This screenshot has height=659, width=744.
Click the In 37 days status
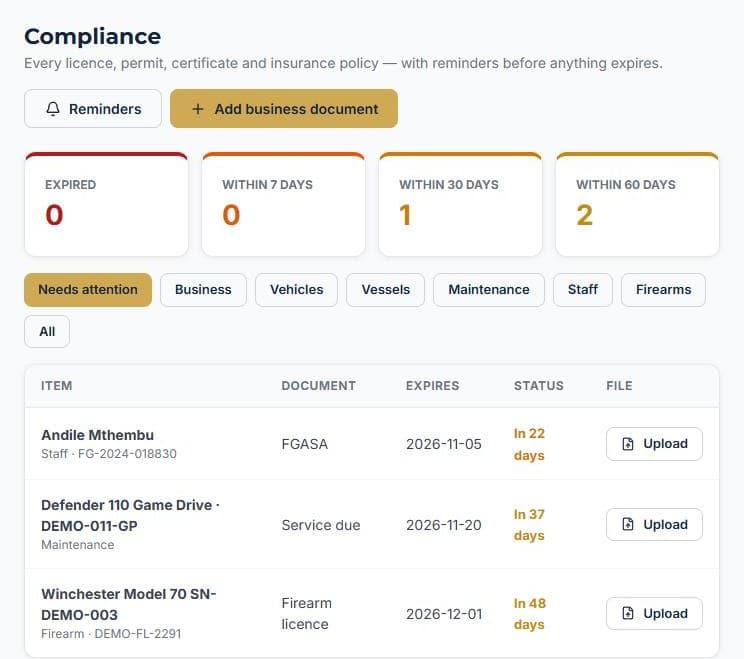(529, 525)
